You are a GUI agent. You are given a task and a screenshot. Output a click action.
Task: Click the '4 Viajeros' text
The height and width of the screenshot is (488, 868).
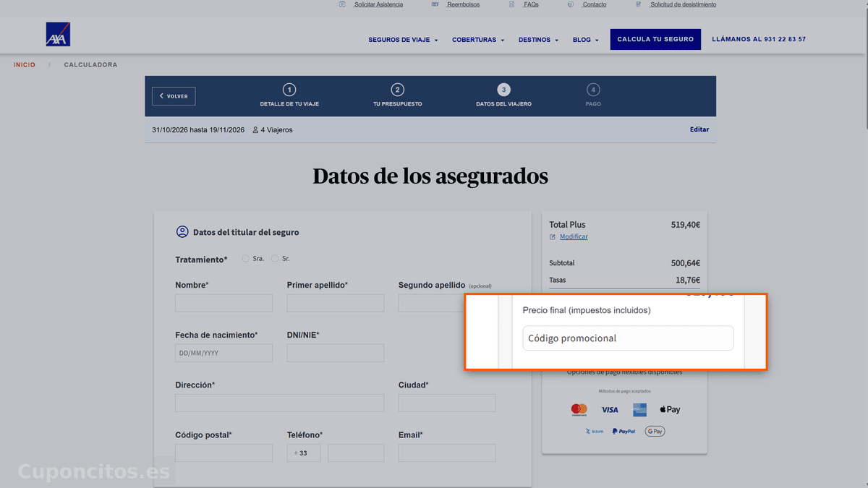coord(276,130)
